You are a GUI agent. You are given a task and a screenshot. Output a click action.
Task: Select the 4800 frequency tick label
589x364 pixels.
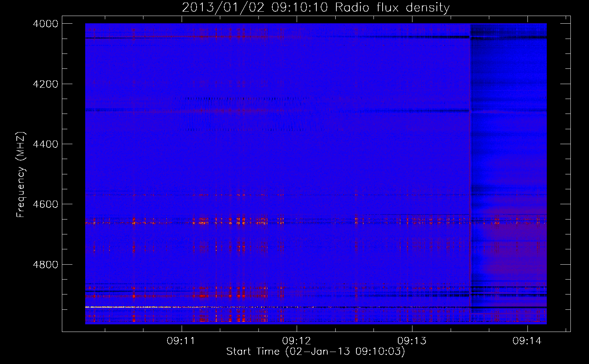pos(46,265)
